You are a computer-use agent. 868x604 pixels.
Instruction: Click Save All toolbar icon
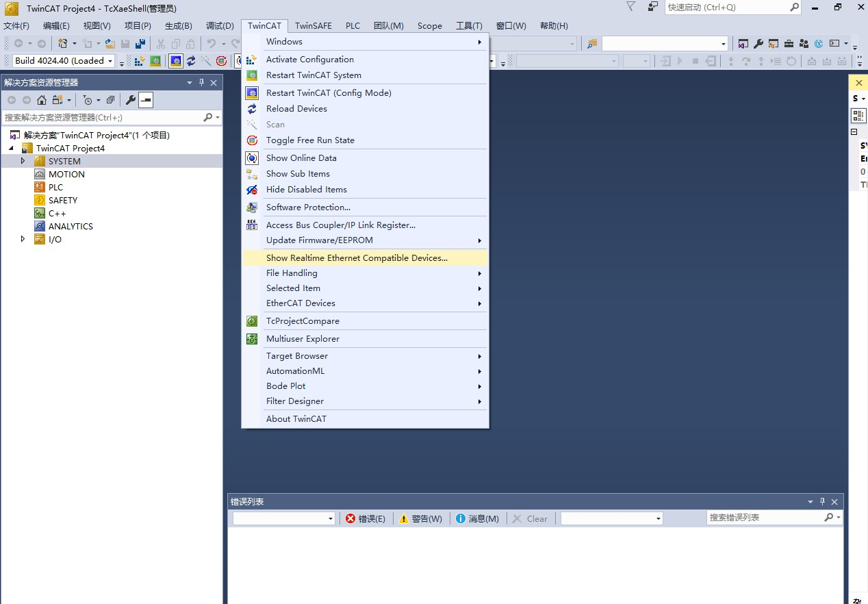tap(140, 43)
